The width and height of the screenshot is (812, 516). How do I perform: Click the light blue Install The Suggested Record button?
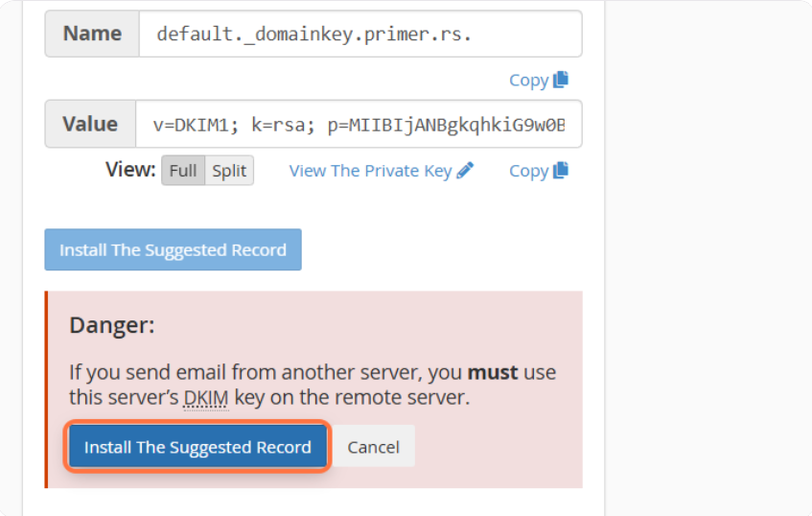point(173,249)
